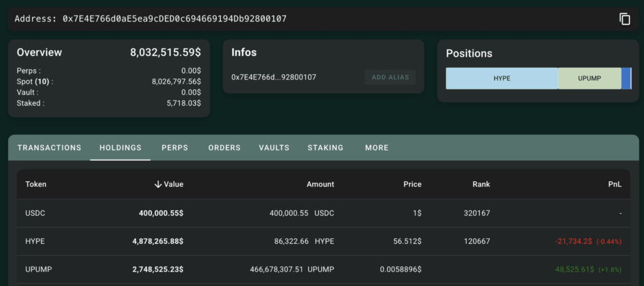
Task: Click the HYPE token name in table
Action: coord(35,241)
